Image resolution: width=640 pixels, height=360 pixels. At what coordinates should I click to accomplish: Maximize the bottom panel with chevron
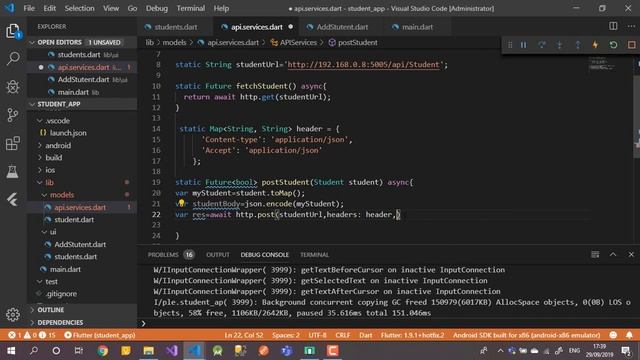[x=613, y=254]
